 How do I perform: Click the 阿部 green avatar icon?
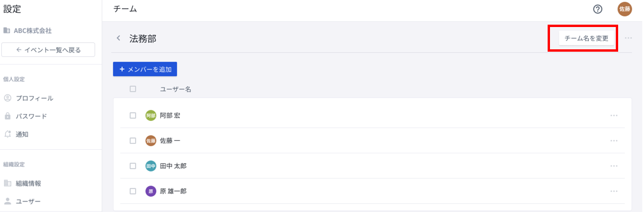click(x=151, y=116)
